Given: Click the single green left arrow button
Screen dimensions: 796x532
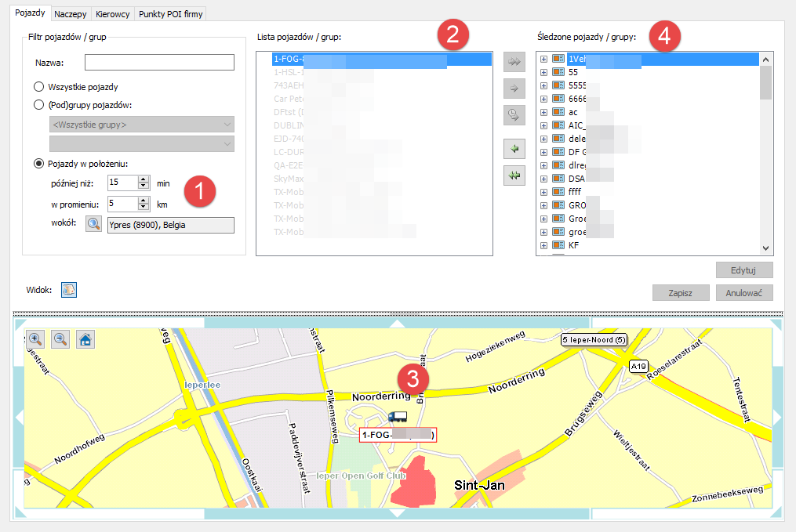Looking at the screenshot, I should [514, 148].
